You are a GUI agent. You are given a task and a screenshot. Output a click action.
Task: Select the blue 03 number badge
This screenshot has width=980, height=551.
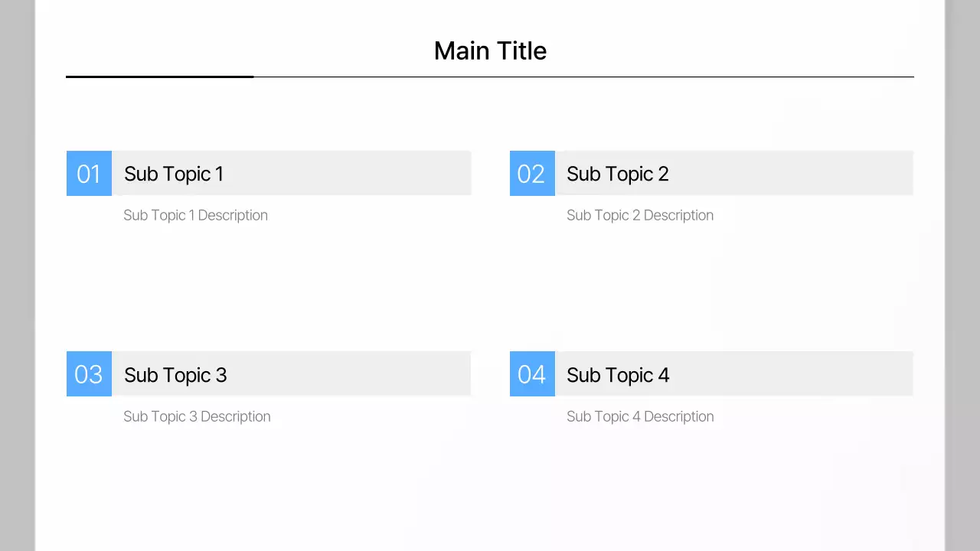[89, 374]
